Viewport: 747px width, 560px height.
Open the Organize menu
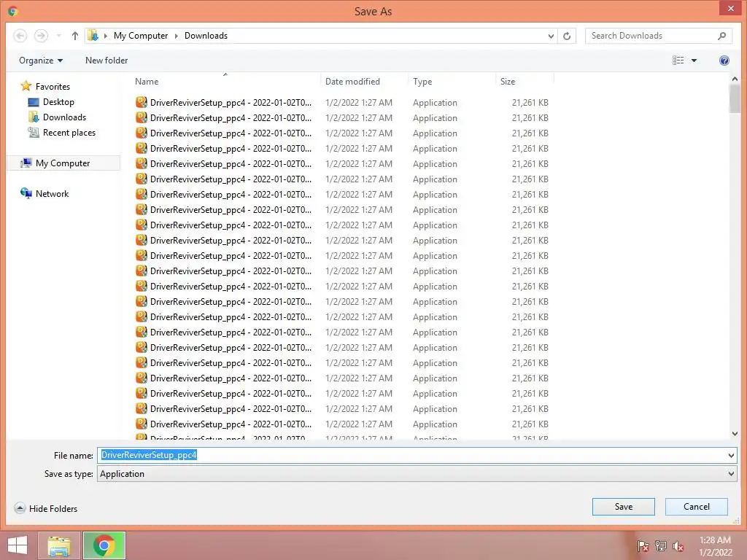coord(41,61)
